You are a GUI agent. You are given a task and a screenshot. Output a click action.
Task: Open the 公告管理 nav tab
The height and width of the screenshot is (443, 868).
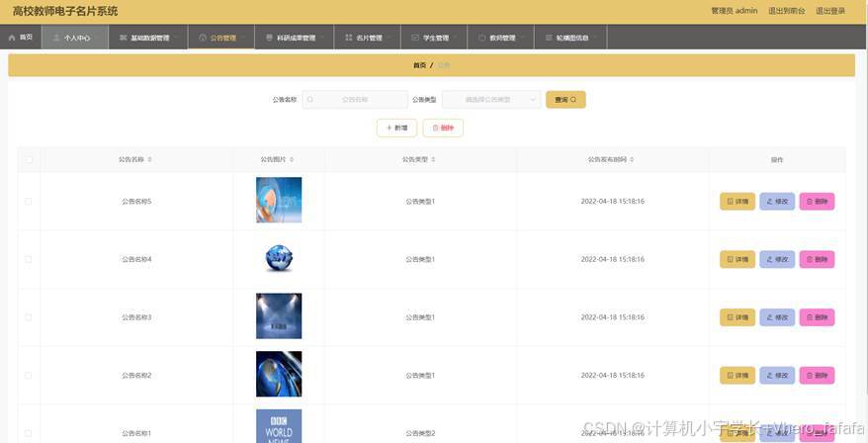click(x=220, y=38)
